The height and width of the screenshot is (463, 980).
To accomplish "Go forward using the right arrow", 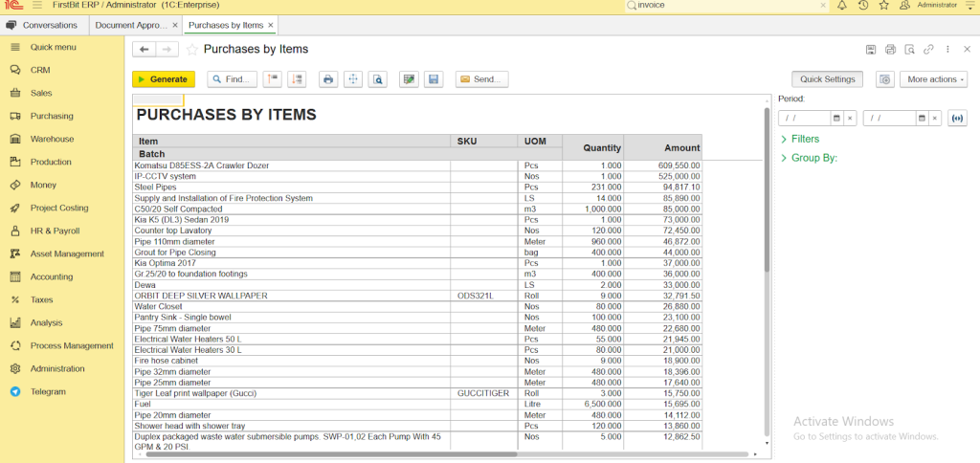I will click(x=167, y=50).
